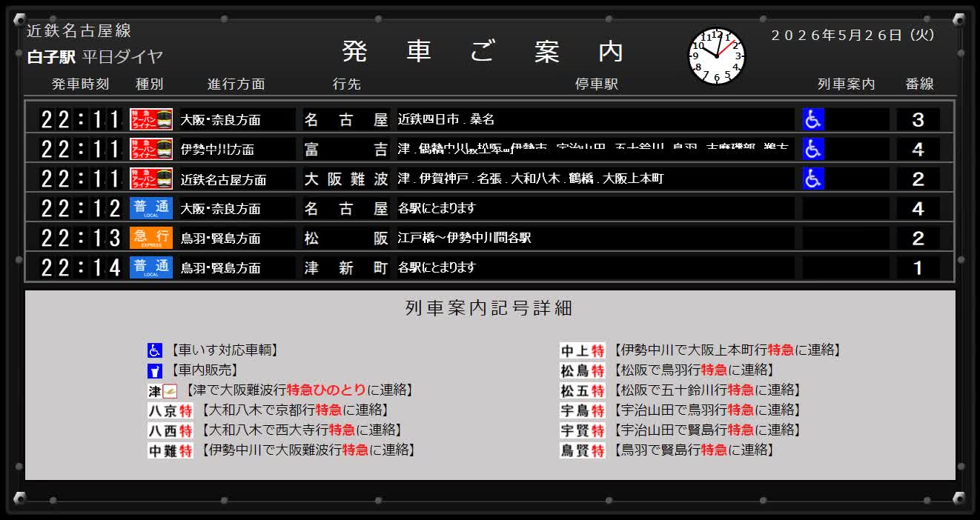Click the 22:12 departure time

pos(81,208)
